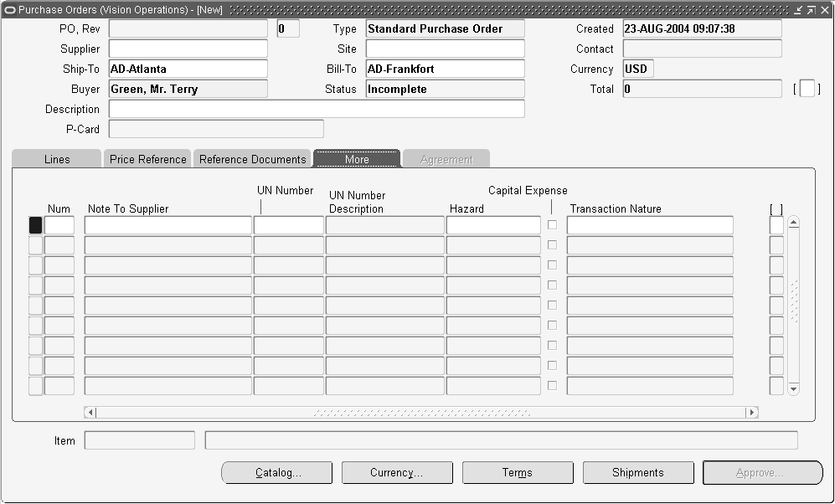Click the Site field
Screen dimensions: 835x504
coord(446,49)
